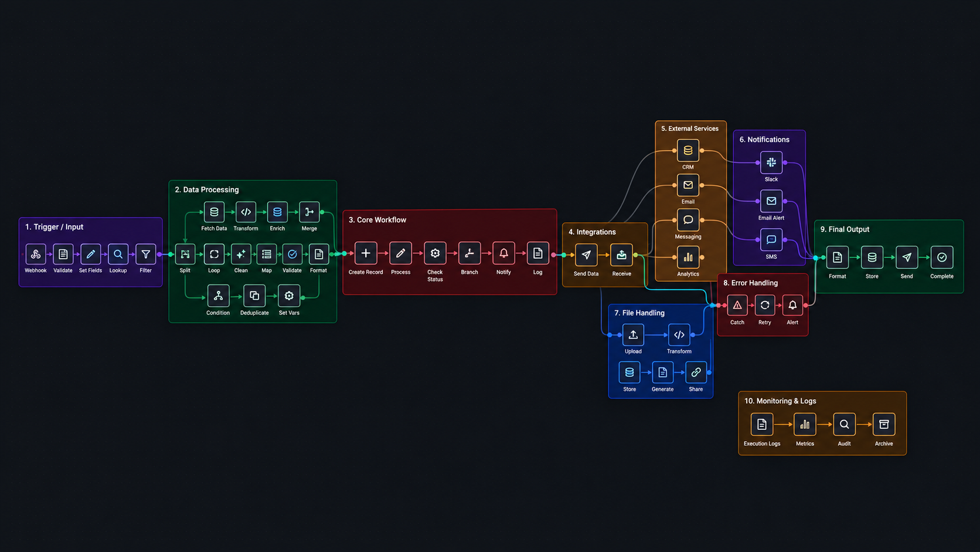Image resolution: width=980 pixels, height=552 pixels.
Task: Select the Create Record plus node
Action: tap(366, 253)
